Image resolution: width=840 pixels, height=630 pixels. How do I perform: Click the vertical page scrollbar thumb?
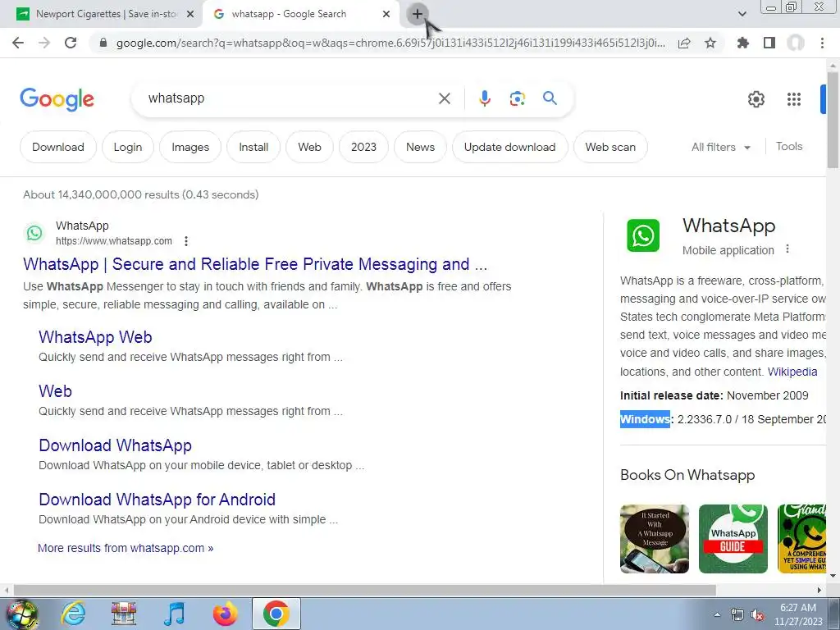click(833, 121)
